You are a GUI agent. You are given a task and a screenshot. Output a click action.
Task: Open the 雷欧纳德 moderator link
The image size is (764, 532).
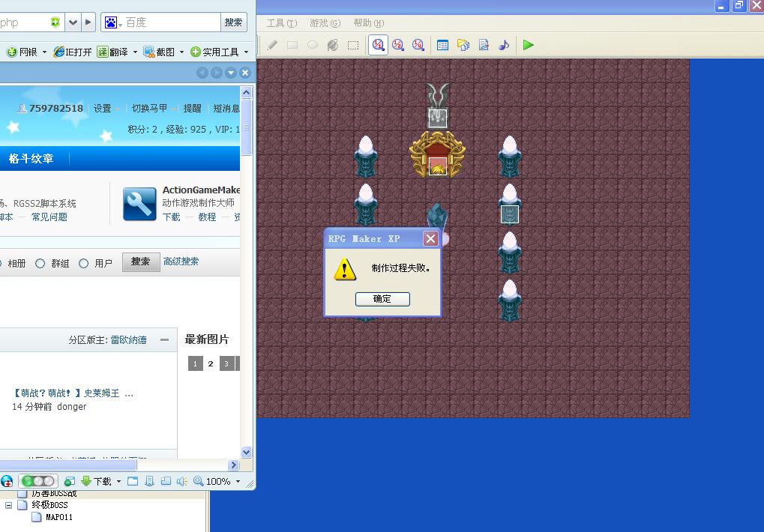pyautogui.click(x=128, y=339)
